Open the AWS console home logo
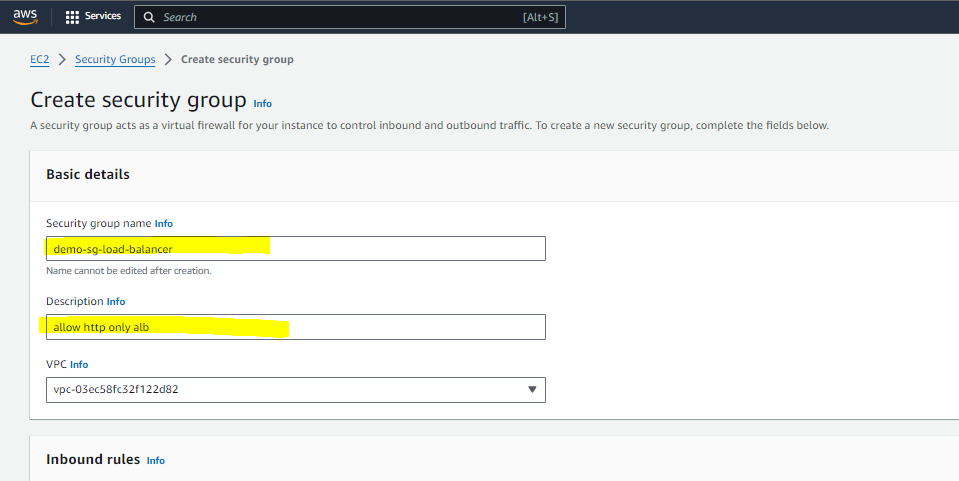Image resolution: width=959 pixels, height=481 pixels. coord(25,17)
